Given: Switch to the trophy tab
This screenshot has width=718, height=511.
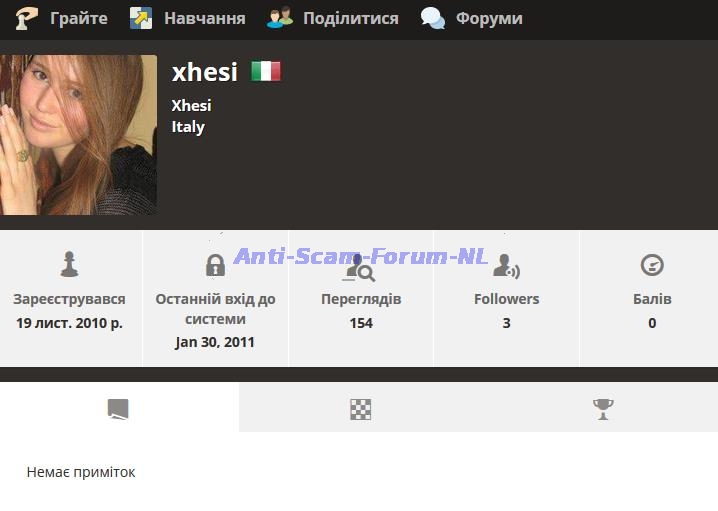Looking at the screenshot, I should pyautogui.click(x=603, y=409).
